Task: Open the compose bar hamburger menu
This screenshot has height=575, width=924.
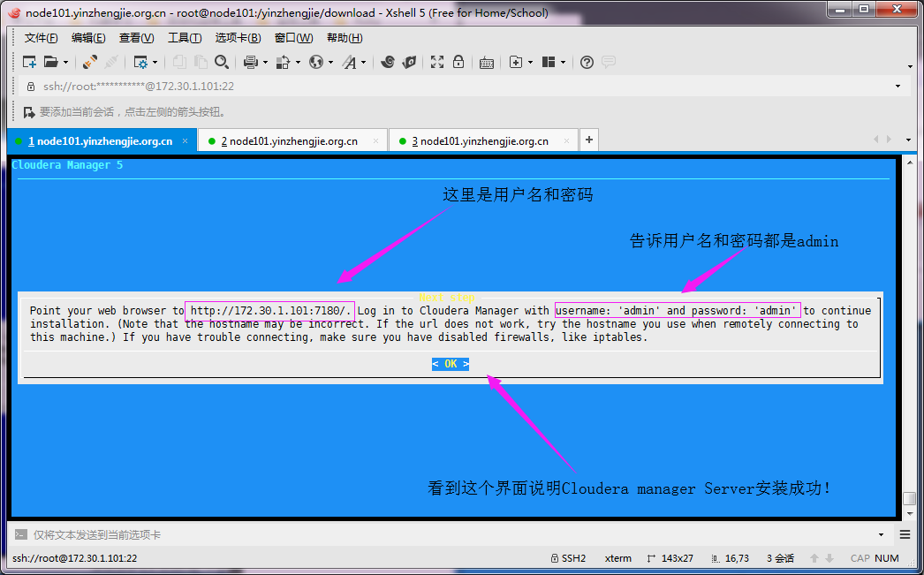Action: pyautogui.click(x=905, y=534)
